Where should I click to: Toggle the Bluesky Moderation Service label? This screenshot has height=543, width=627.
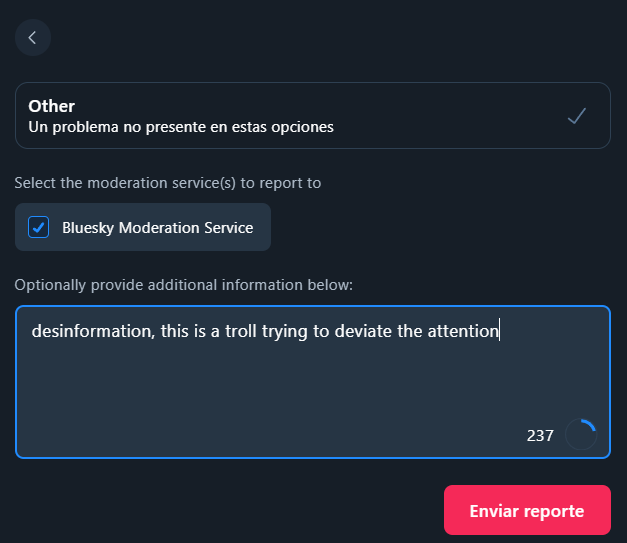[157, 227]
